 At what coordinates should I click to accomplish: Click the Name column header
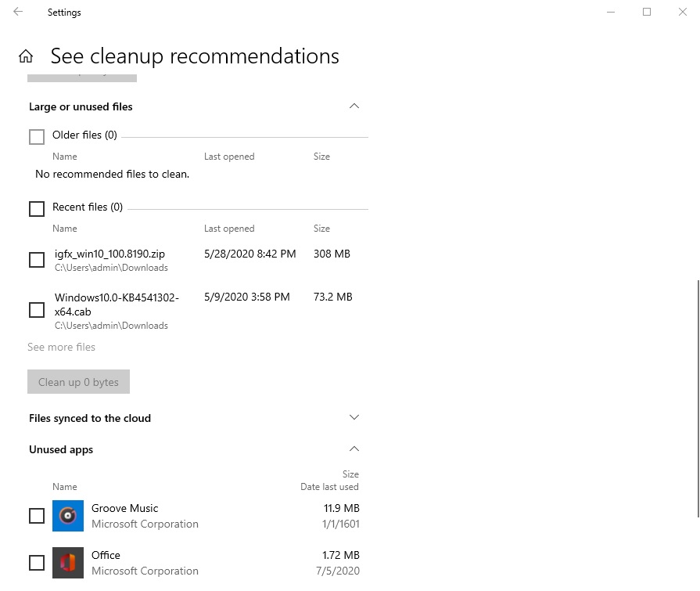(x=64, y=229)
